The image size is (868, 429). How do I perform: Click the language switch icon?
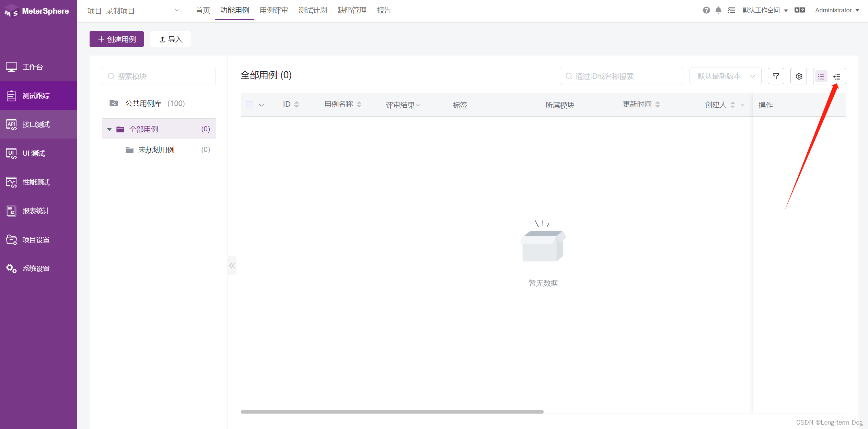tap(799, 10)
